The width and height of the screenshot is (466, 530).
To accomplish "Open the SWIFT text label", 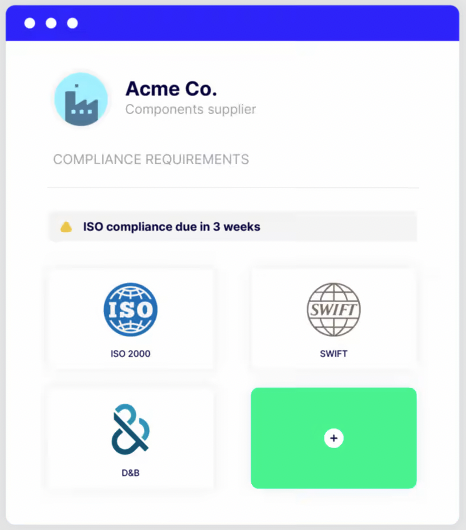I will click(x=334, y=354).
